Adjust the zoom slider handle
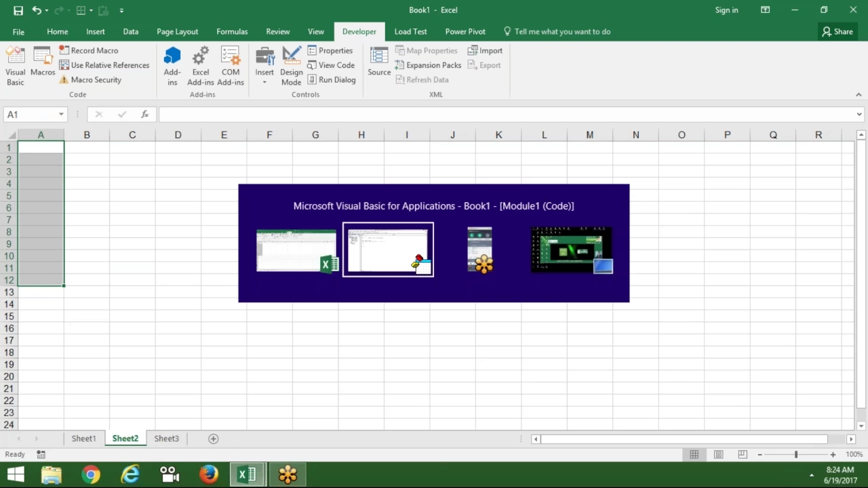Image resolution: width=868 pixels, height=488 pixels. [796, 455]
